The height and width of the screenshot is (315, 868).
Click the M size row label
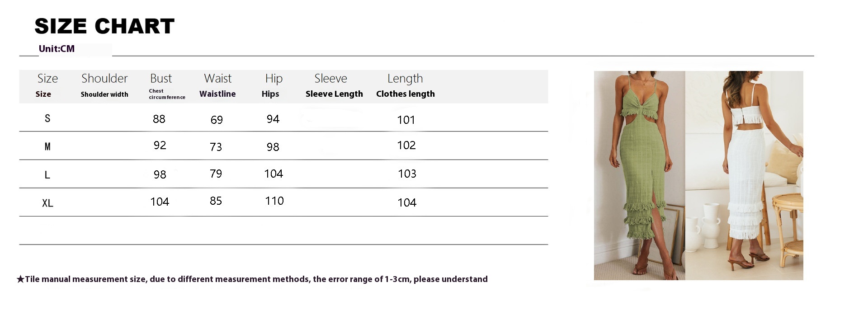pyautogui.click(x=47, y=146)
